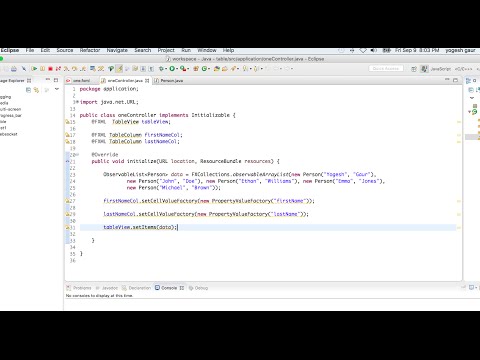Switch to the JavaScript perspective
The height and width of the screenshot is (360, 480).
pyautogui.click(x=441, y=69)
